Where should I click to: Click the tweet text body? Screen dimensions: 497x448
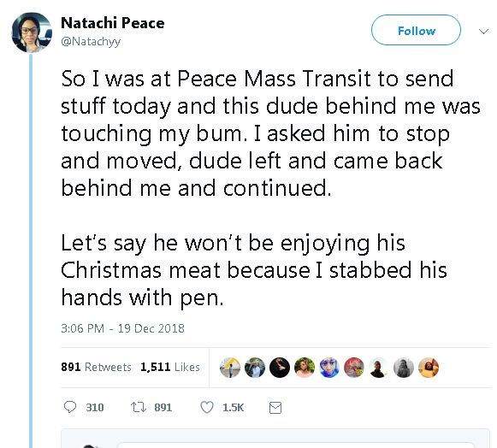(270, 188)
